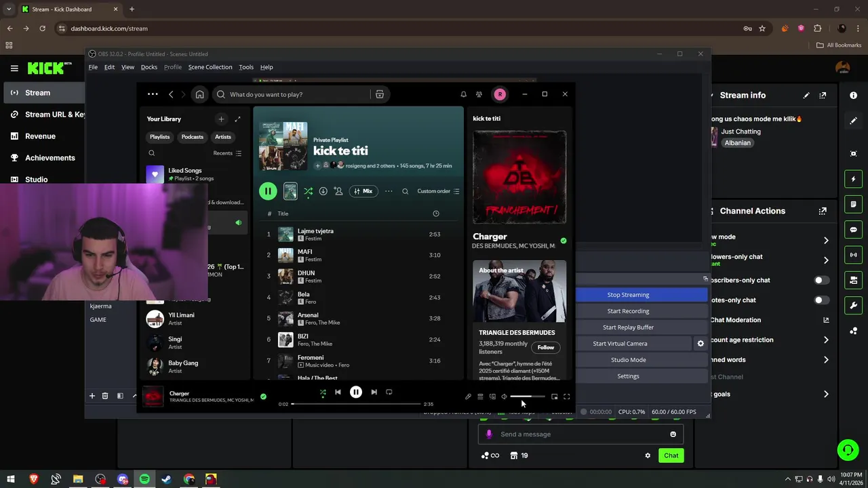Open OBS Scene Collection menu
Image resolution: width=868 pixels, height=488 pixels.
210,67
